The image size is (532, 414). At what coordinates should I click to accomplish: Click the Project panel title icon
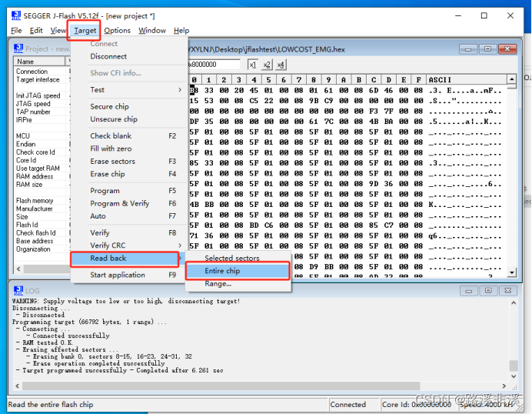(18, 48)
